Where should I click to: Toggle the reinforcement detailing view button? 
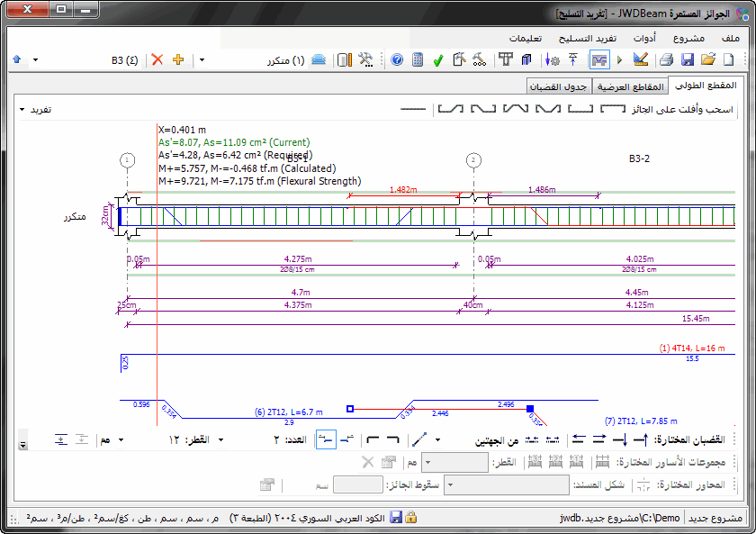click(x=599, y=60)
